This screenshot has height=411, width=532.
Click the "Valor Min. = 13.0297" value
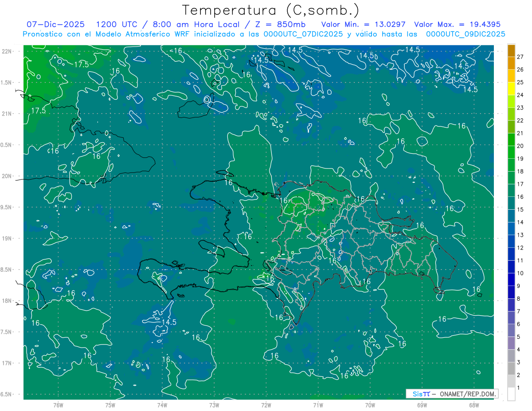point(364,24)
